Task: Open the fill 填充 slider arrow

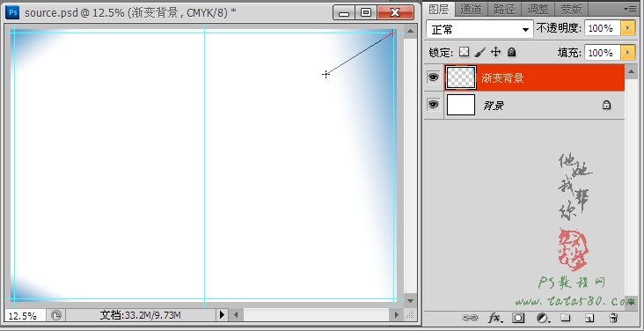Action: coord(628,53)
